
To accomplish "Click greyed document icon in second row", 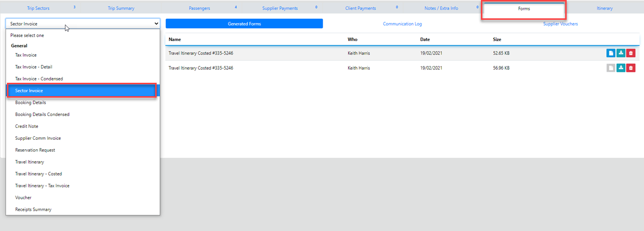I will (x=611, y=68).
